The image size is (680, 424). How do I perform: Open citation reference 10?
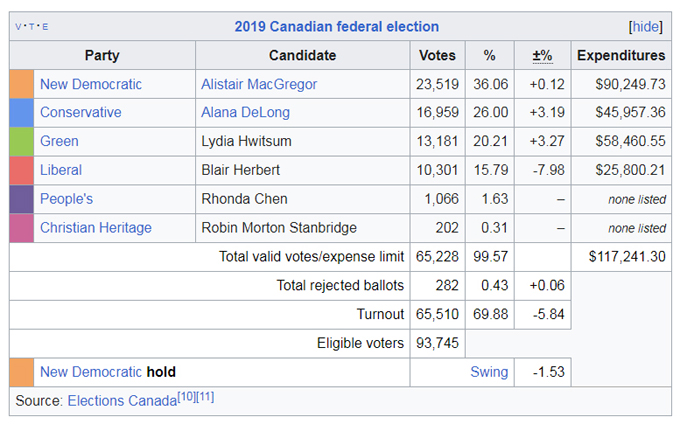(x=187, y=397)
